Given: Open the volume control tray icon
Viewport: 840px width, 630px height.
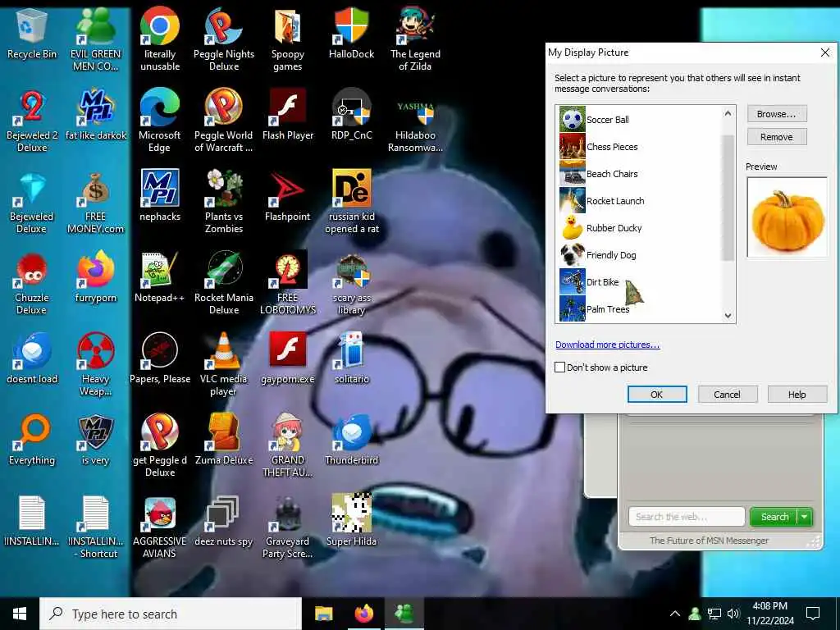Looking at the screenshot, I should 733,614.
